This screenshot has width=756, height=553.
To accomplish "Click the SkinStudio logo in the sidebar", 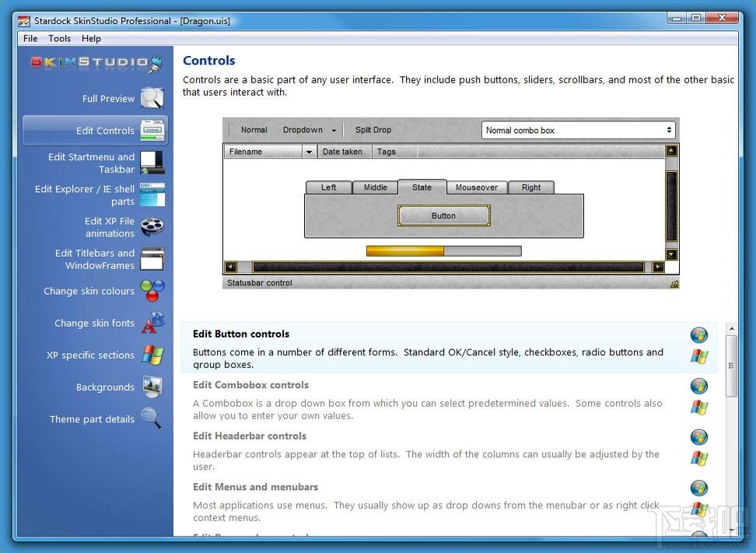I will [96, 63].
